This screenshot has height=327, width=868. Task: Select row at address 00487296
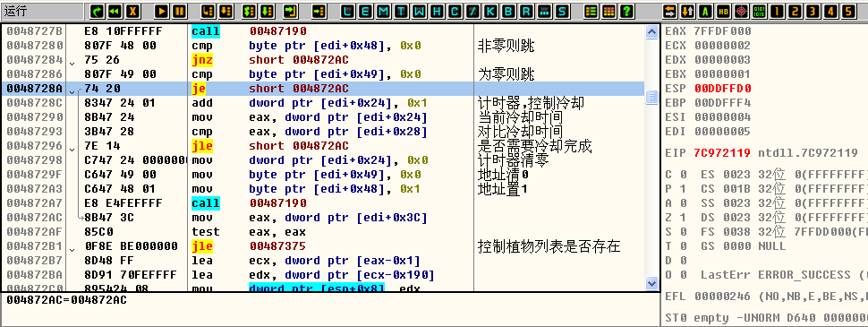[323, 146]
